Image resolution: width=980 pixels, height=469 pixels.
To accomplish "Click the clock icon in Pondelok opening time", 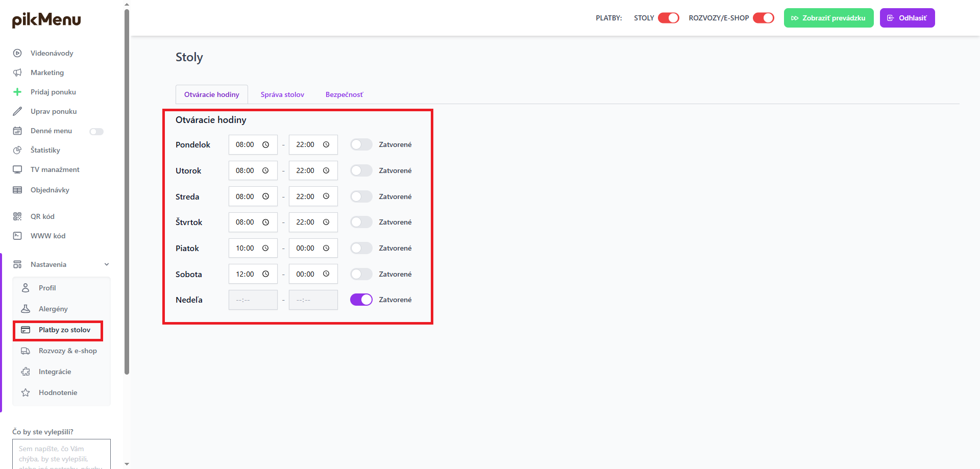I will [x=265, y=144].
